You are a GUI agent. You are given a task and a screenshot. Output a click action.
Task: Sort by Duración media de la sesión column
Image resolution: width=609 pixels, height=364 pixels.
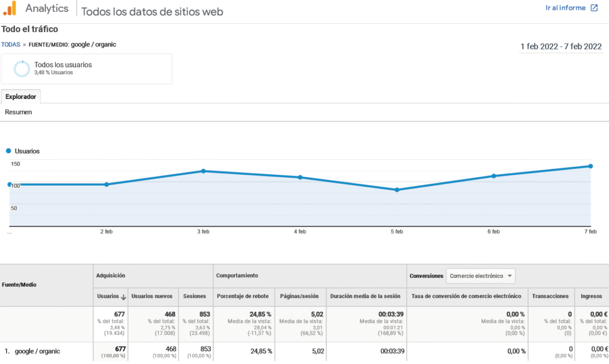click(365, 296)
